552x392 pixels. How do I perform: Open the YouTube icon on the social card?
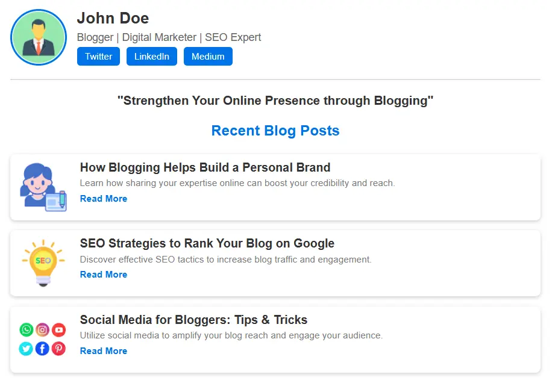tap(58, 330)
